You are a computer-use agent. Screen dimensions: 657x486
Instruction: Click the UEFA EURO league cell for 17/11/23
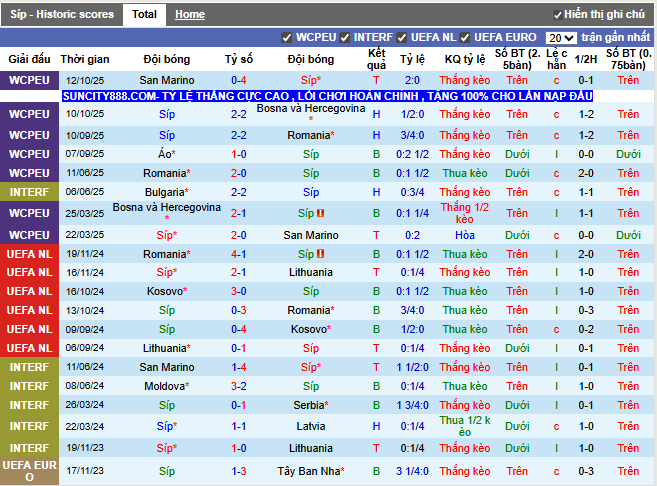point(29,471)
